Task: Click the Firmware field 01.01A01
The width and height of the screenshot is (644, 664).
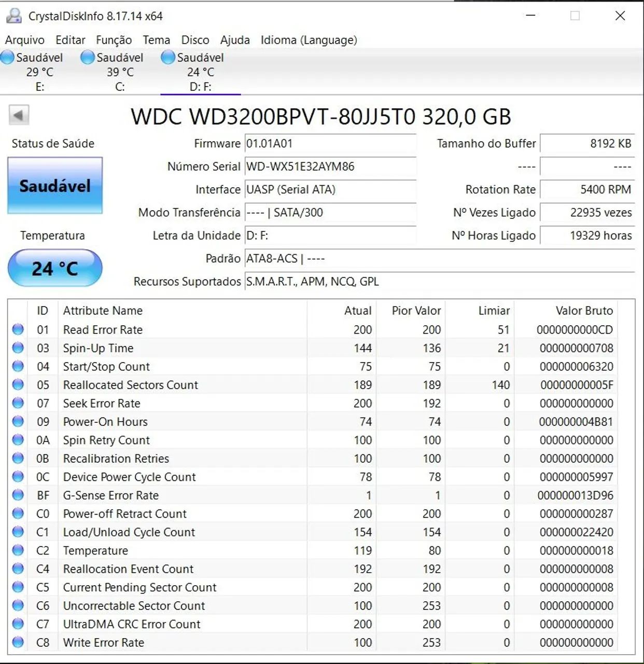Action: coord(330,144)
